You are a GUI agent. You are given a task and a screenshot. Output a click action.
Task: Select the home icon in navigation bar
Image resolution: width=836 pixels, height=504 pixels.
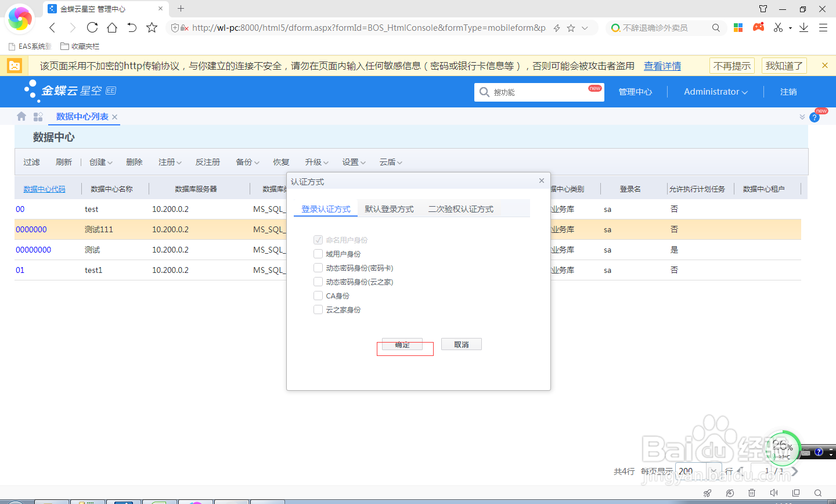tap(21, 116)
